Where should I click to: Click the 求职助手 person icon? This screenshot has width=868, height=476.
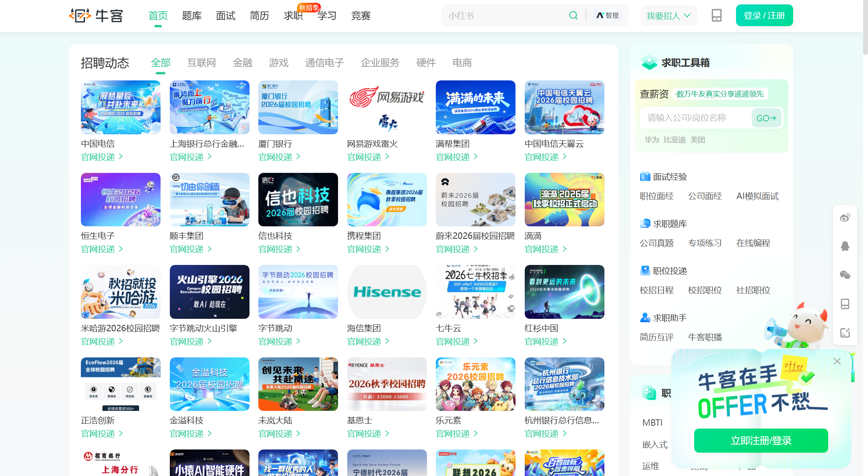point(644,318)
